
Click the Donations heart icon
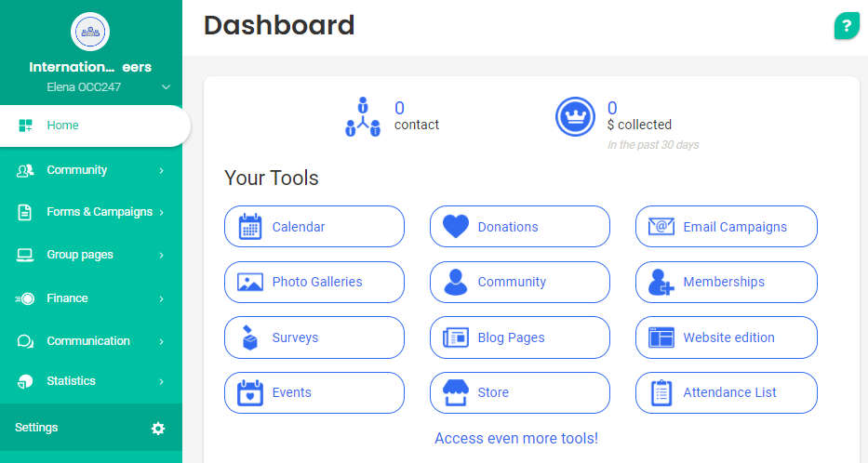pos(456,227)
